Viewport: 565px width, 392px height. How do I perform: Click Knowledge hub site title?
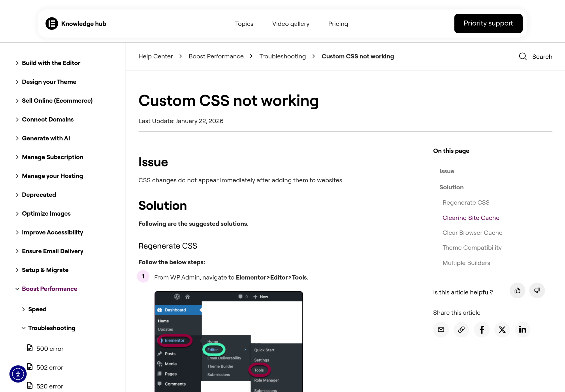pos(84,24)
